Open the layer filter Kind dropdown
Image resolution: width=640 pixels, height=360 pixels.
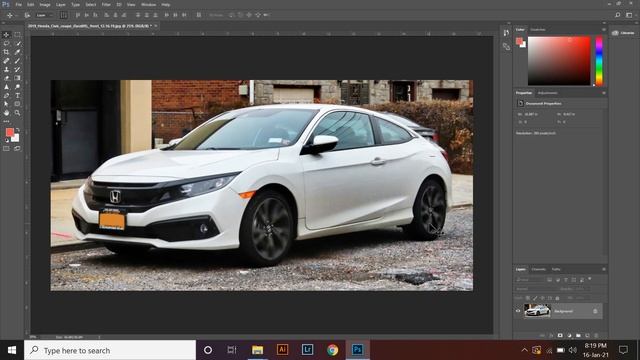[530, 280]
